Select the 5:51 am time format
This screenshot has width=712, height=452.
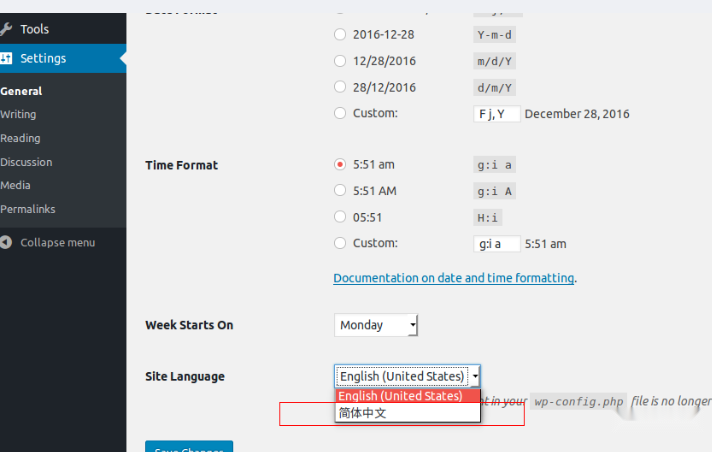(340, 164)
